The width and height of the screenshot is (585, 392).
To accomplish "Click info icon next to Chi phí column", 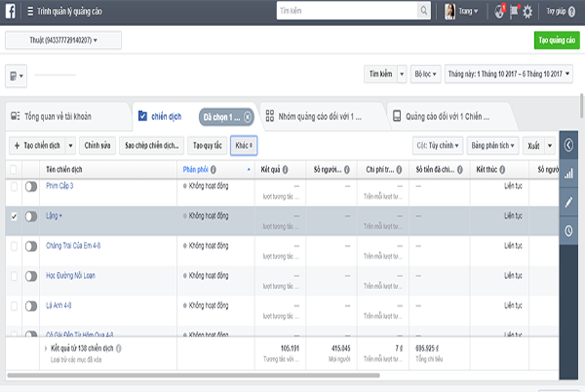I will pyautogui.click(x=399, y=170).
